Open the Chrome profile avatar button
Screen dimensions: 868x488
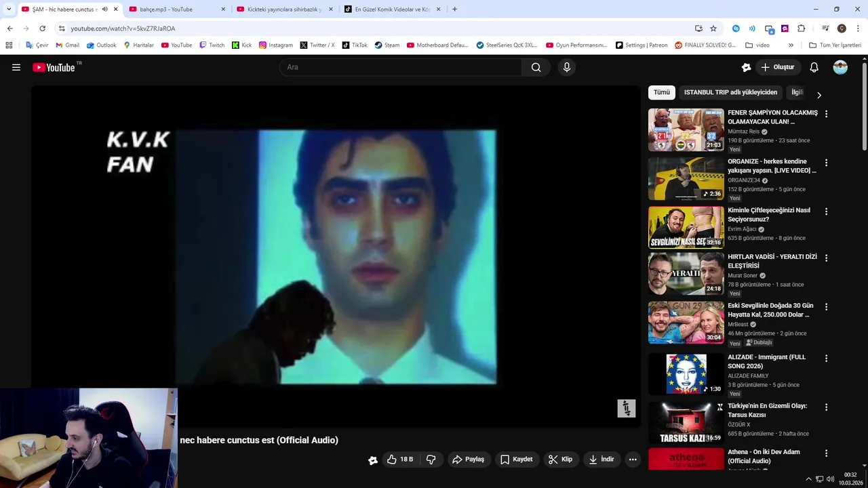[842, 28]
